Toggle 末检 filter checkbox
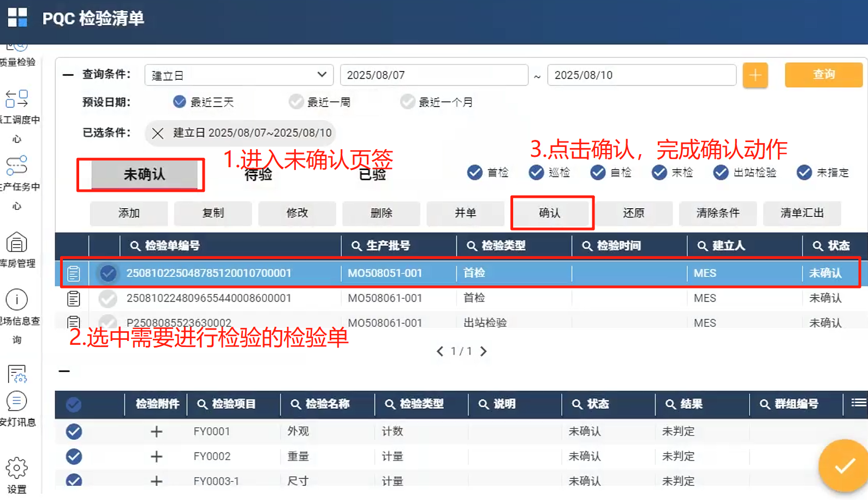The width and height of the screenshot is (868, 500). (x=659, y=173)
